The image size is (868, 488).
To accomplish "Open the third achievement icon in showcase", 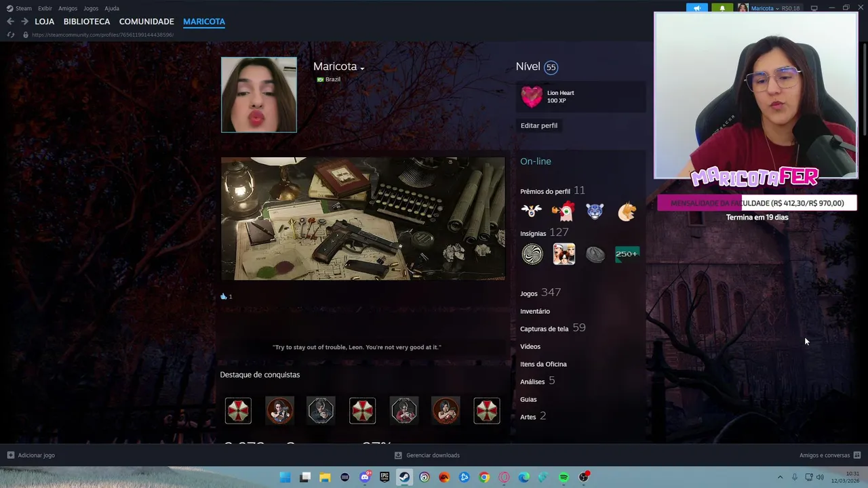I will tap(321, 411).
